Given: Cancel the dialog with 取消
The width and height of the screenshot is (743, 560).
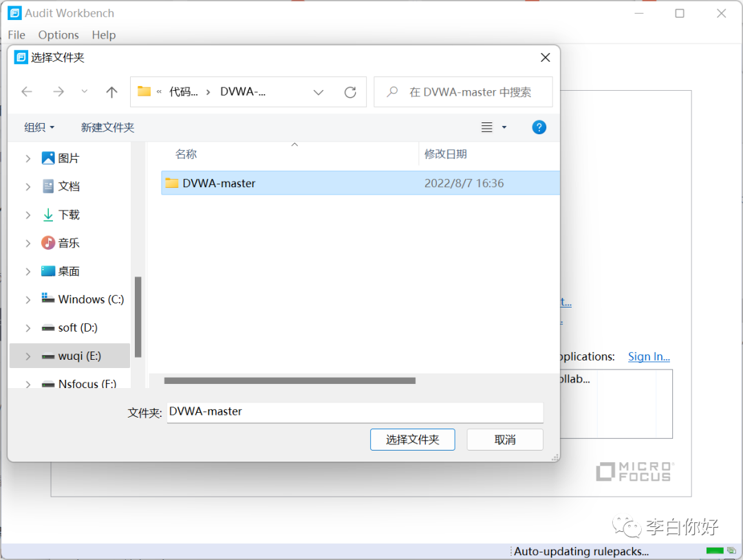Looking at the screenshot, I should coord(505,440).
